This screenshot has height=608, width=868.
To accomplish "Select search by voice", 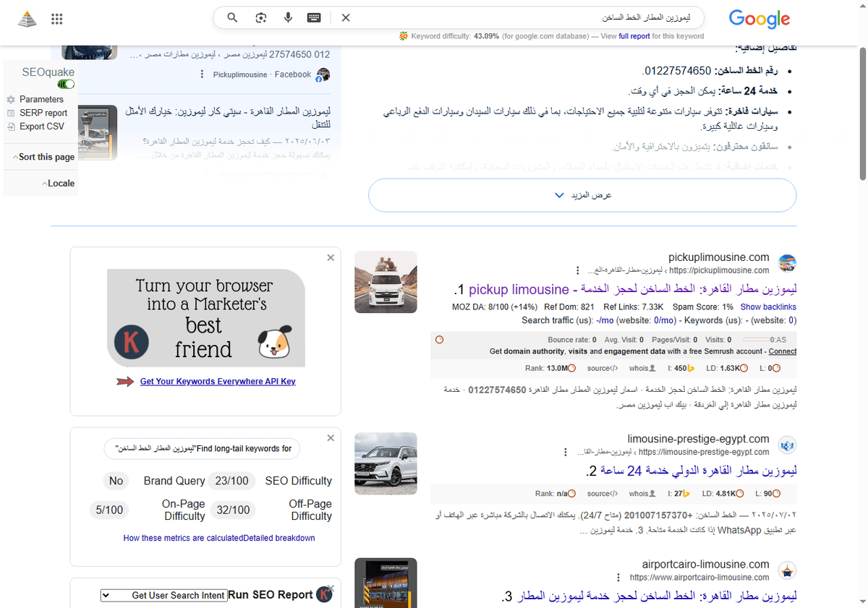I will coord(288,17).
